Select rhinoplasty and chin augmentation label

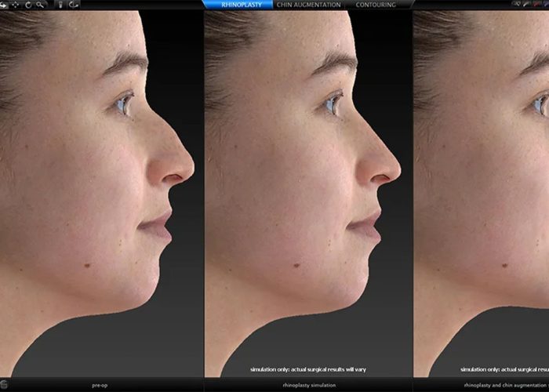(507, 385)
